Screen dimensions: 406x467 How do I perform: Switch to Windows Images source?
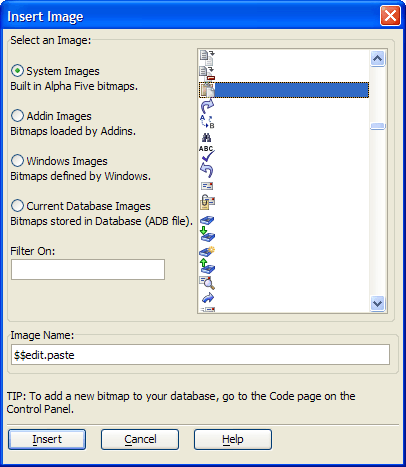(17, 161)
